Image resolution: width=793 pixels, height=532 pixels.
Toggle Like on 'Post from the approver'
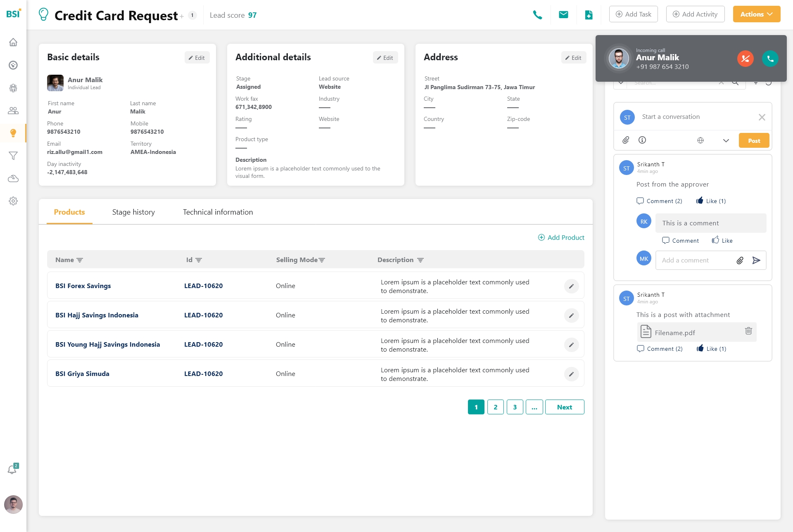pyautogui.click(x=711, y=201)
